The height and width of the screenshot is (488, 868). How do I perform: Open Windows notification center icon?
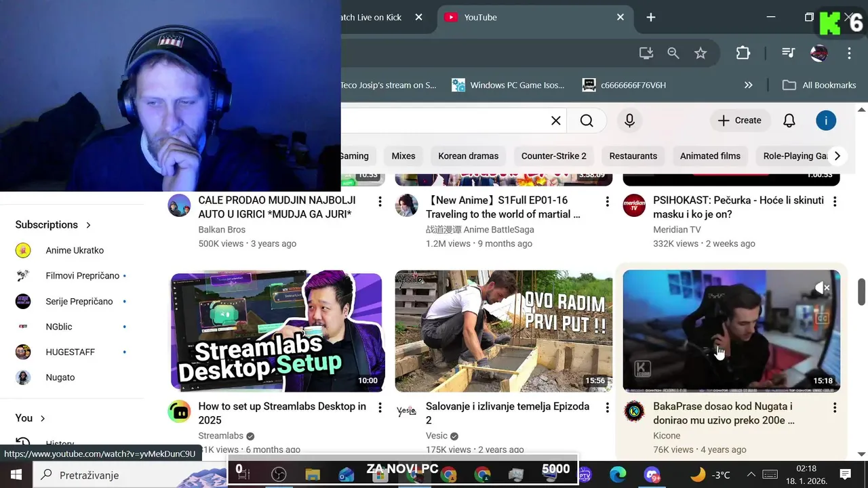pos(846,474)
